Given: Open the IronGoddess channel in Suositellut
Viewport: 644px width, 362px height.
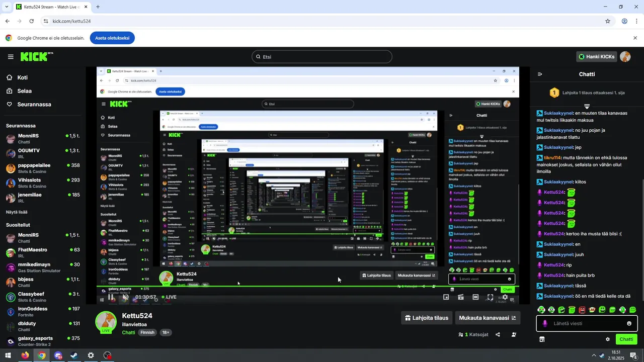Looking at the screenshot, I should tap(43, 312).
